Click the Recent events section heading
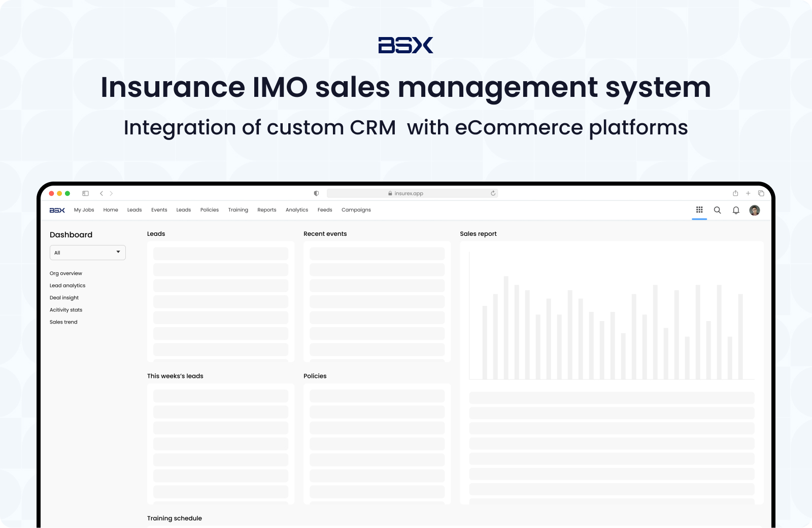 tap(325, 234)
